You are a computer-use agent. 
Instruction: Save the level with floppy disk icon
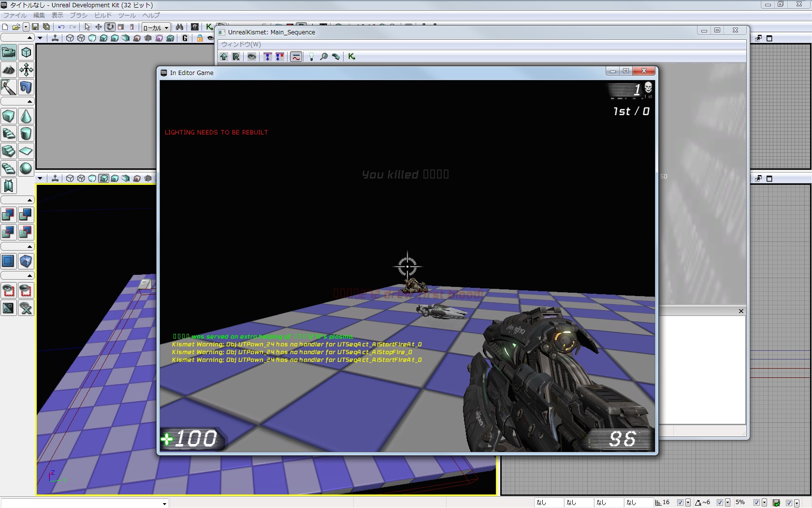[x=35, y=27]
